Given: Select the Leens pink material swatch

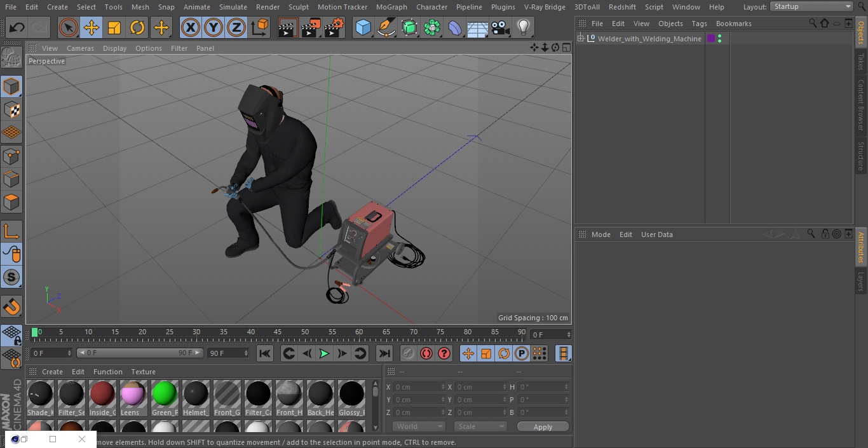Looking at the screenshot, I should (x=133, y=398).
